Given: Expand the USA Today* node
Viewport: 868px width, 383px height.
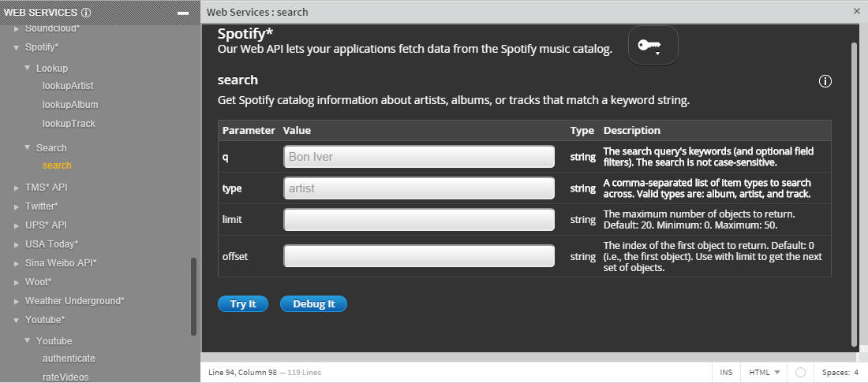Looking at the screenshot, I should [x=17, y=244].
